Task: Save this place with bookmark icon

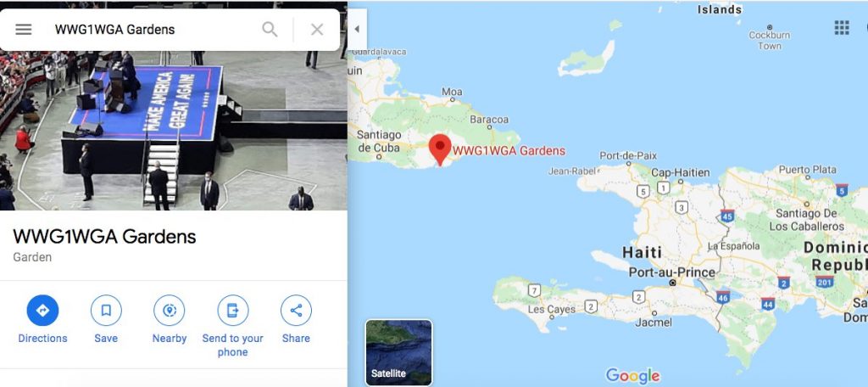Action: coord(106,311)
